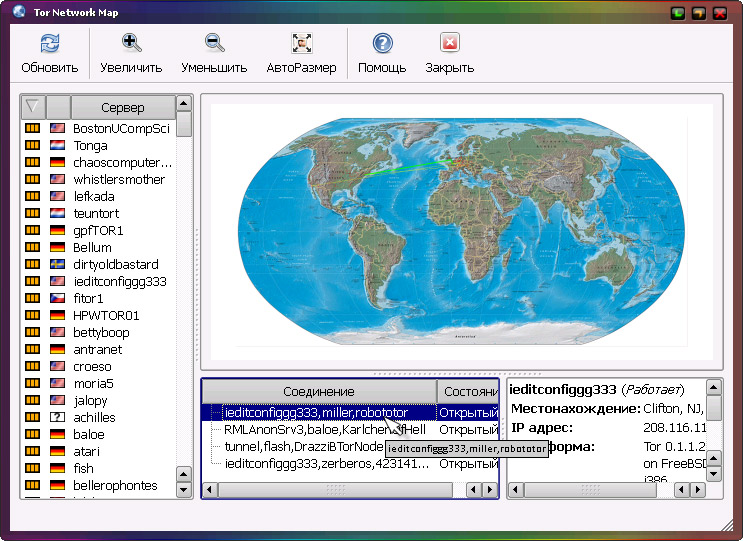Click the status bars icon beside lefkada
Viewport: 743px width, 541px height.
pos(32,196)
